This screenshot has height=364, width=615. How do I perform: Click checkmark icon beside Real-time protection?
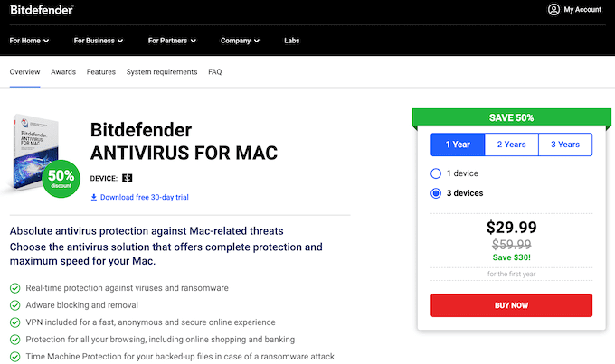coord(14,288)
